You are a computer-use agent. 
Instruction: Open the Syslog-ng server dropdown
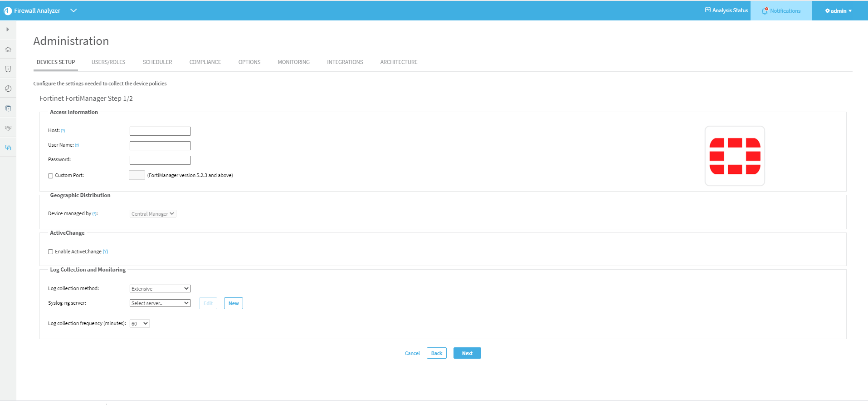(160, 303)
